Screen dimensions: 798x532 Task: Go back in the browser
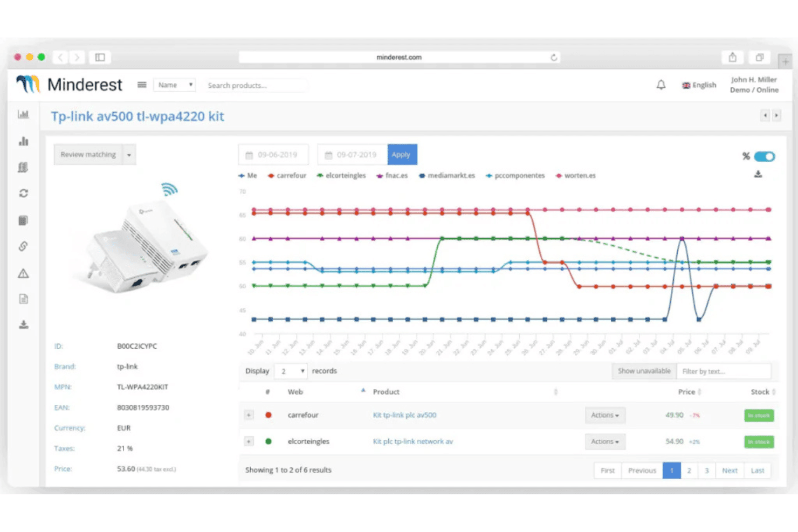click(60, 57)
